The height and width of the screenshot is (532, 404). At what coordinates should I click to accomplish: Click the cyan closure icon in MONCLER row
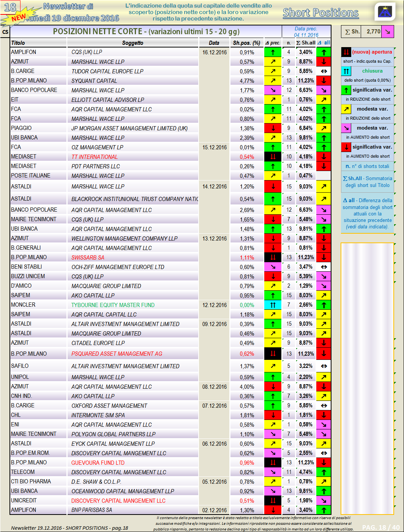[x=273, y=305]
